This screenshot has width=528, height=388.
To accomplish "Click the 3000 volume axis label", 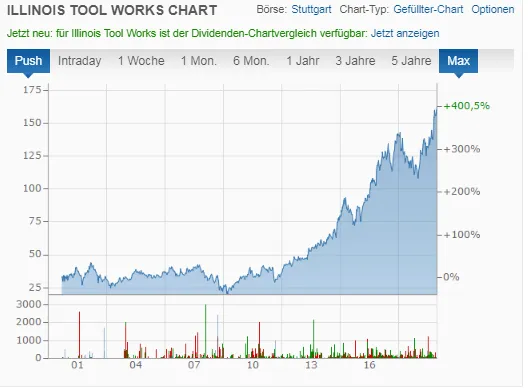I will pyautogui.click(x=29, y=304).
